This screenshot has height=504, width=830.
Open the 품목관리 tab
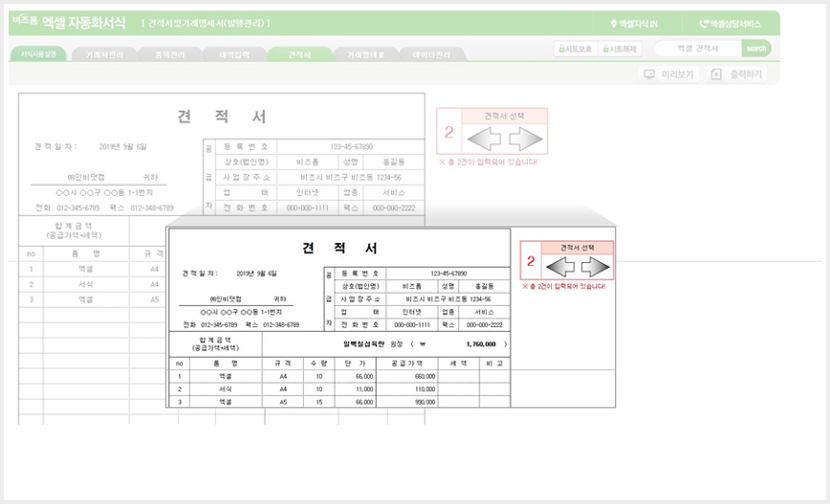point(170,55)
